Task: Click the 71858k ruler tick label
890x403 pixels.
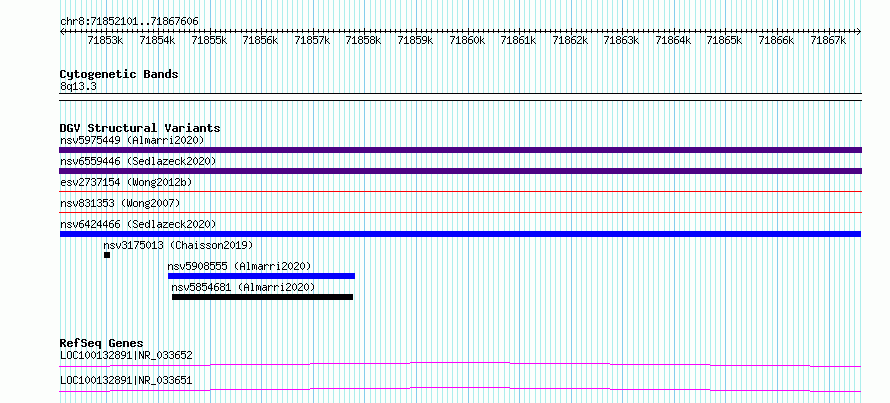Action: (363, 40)
